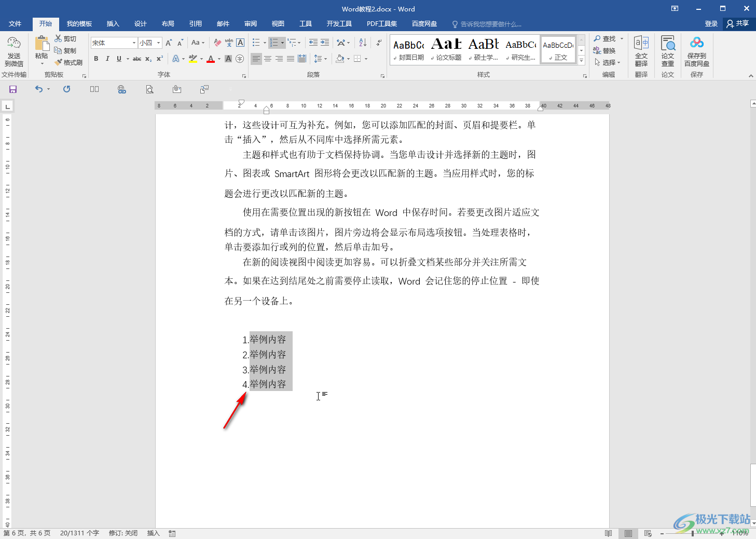Toggle Bold formatting
The height and width of the screenshot is (539, 756).
pos(96,59)
